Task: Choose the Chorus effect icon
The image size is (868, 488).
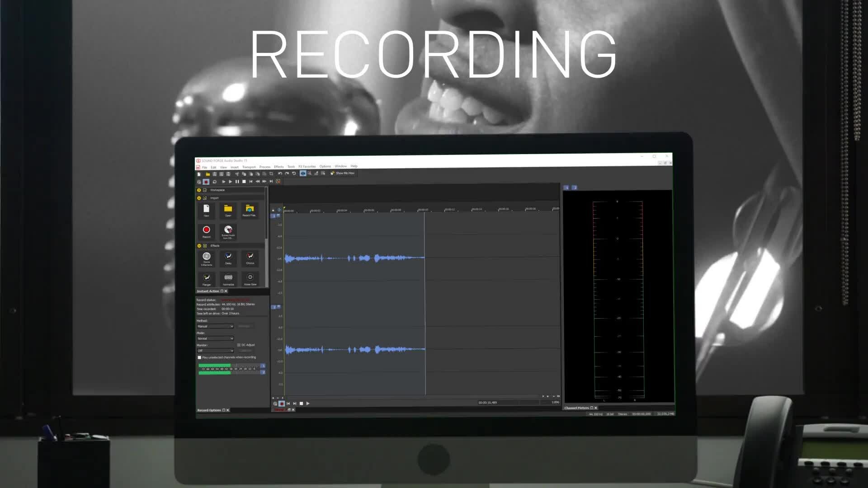Action: [x=250, y=256]
